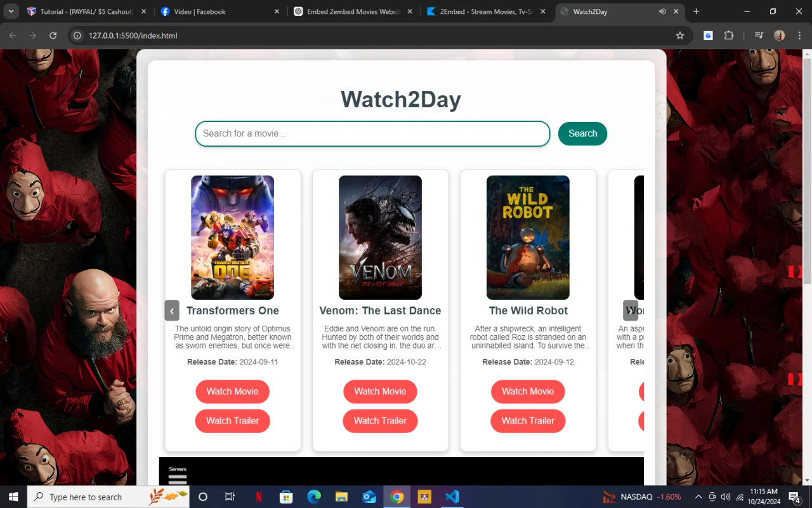Click the 'Venom: The Last Dance' title
This screenshot has height=508, width=812.
(x=380, y=311)
